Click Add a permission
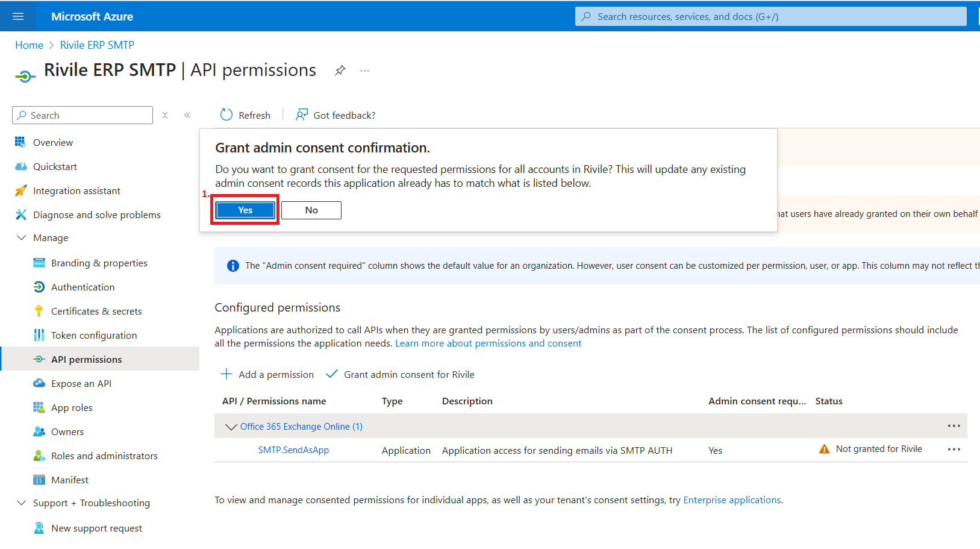This screenshot has width=980, height=549. [267, 375]
